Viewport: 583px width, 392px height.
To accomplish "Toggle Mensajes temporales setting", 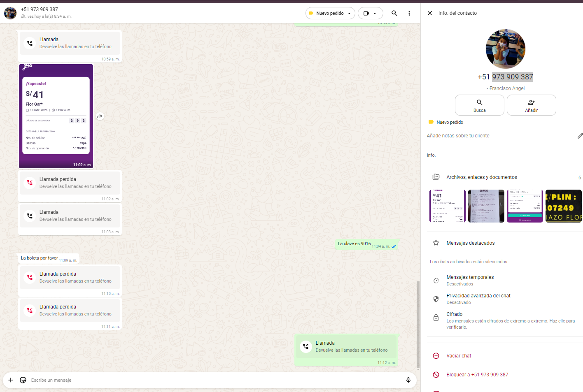I will point(470,280).
